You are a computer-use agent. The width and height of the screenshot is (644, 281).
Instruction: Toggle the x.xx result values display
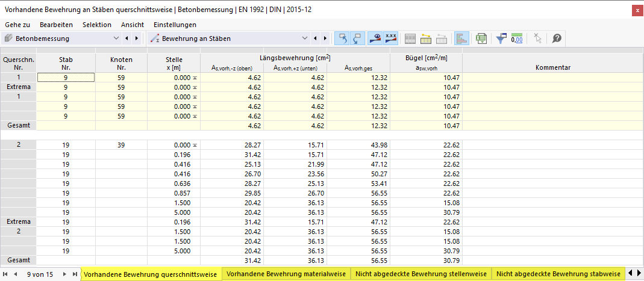[x=390, y=39]
